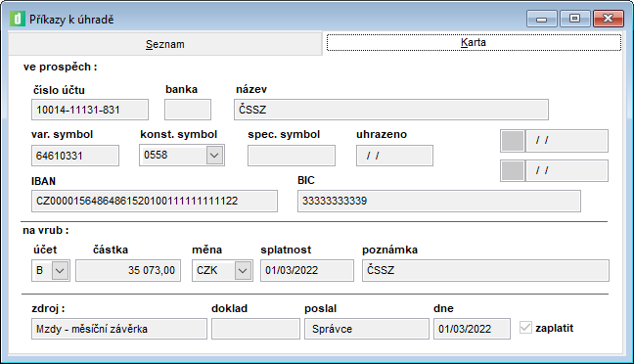Click the lower gray box beside date
Image resolution: width=634 pixels, height=364 pixels.
click(x=513, y=170)
